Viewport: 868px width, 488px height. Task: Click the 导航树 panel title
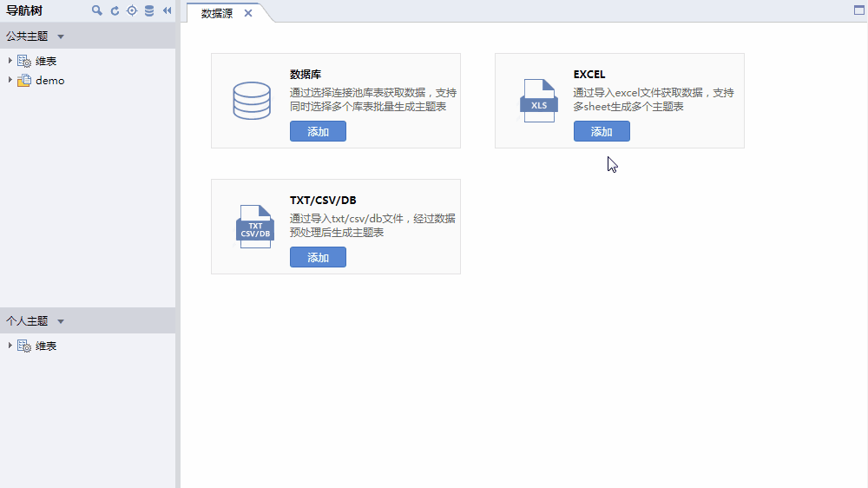pyautogui.click(x=23, y=10)
